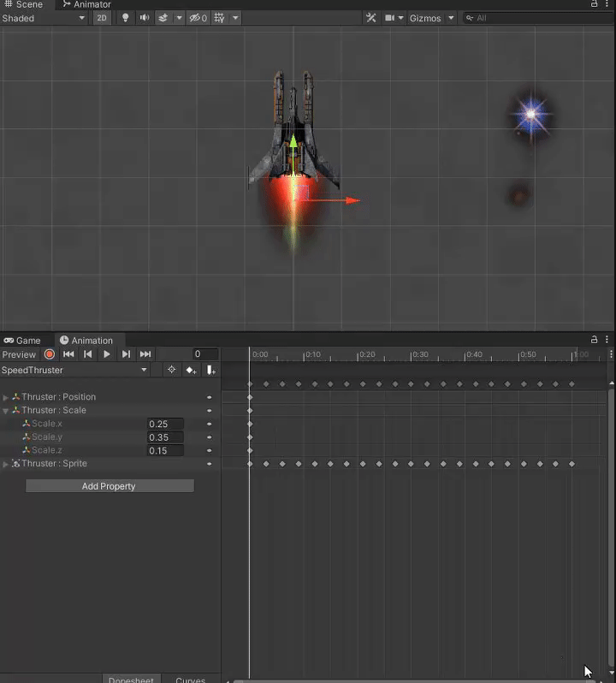Screen dimensions: 616x683
Task: Click the current frame number field
Action: (205, 354)
